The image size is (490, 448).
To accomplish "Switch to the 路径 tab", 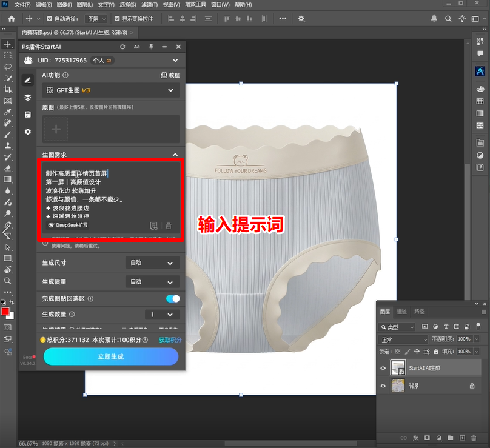I will click(419, 312).
